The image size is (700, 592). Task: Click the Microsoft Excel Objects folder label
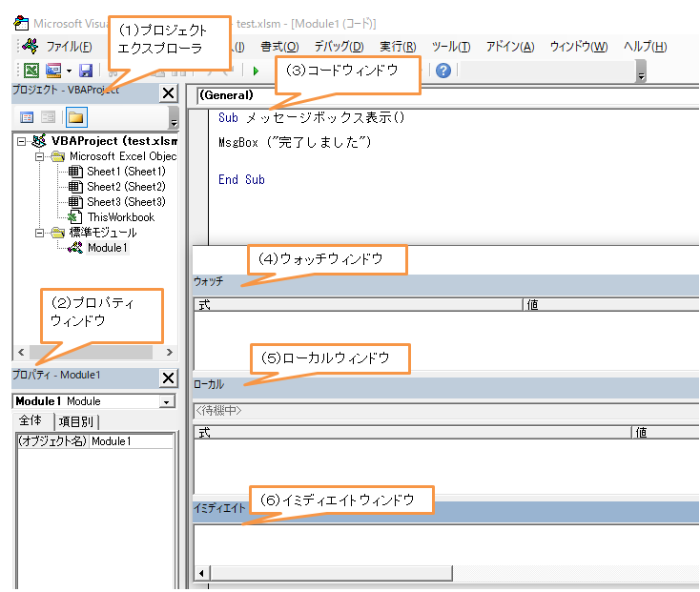123,156
